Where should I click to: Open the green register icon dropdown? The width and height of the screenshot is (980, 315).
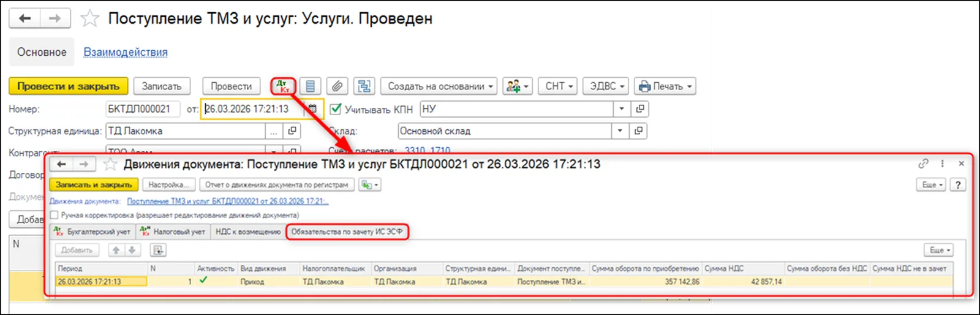[x=369, y=184]
